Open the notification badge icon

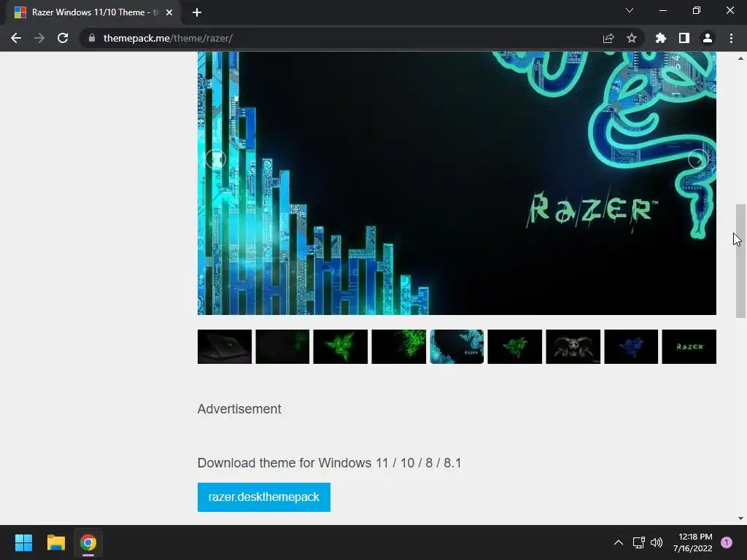coord(727,542)
